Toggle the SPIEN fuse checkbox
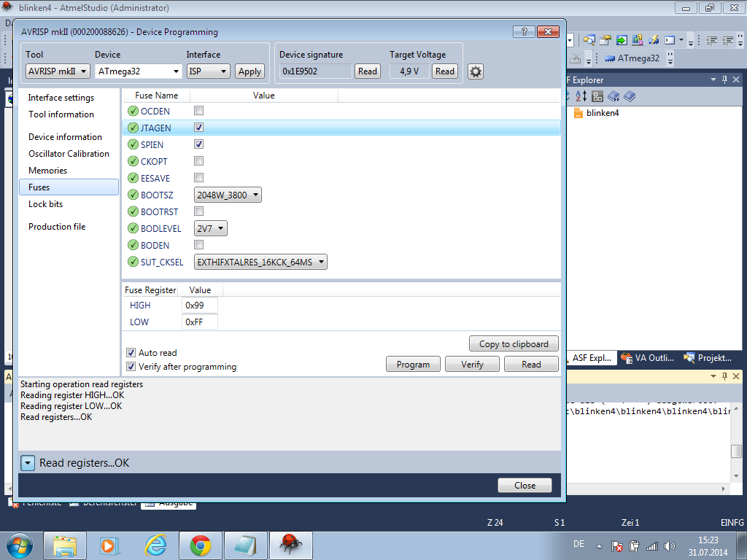747x560 pixels. [x=198, y=144]
